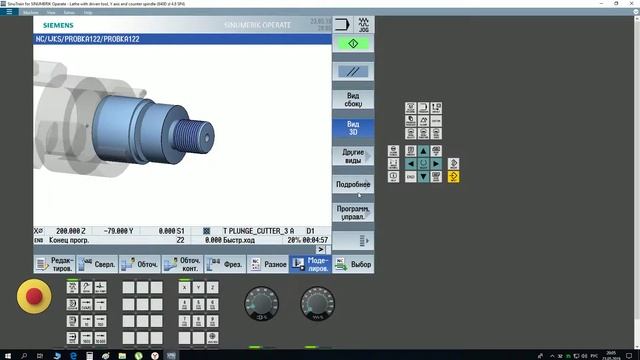Open the Обточ. turning softkey

[x=140, y=264]
